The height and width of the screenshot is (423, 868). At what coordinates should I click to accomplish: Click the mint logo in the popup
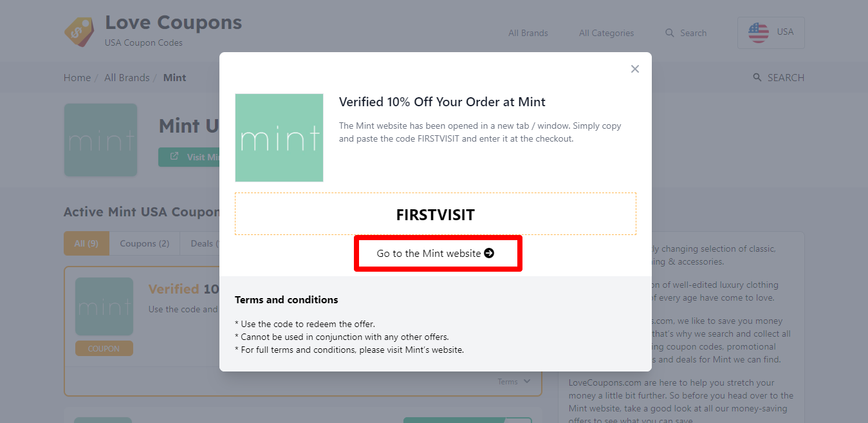(x=279, y=138)
